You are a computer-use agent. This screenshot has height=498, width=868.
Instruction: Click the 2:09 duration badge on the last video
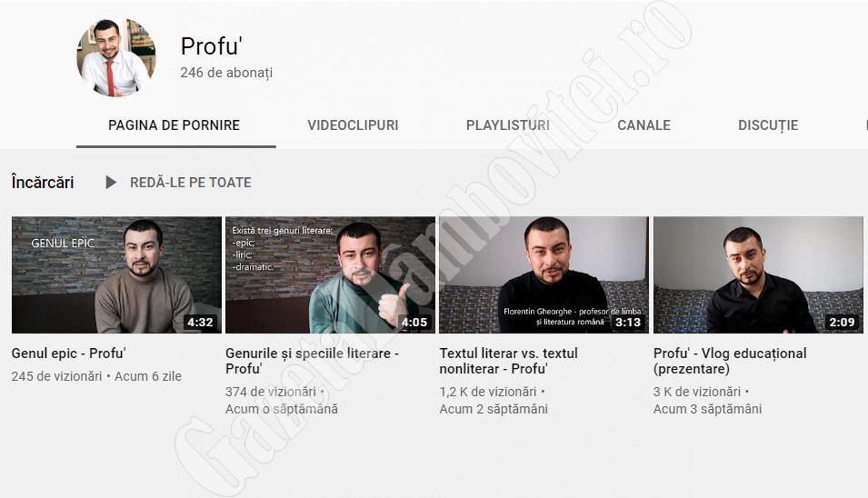(842, 322)
